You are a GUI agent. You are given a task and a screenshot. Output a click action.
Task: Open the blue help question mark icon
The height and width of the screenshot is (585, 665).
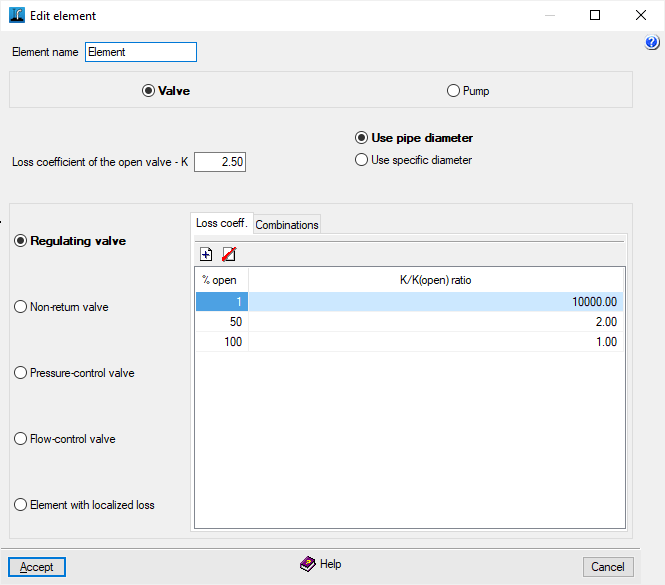click(x=652, y=42)
